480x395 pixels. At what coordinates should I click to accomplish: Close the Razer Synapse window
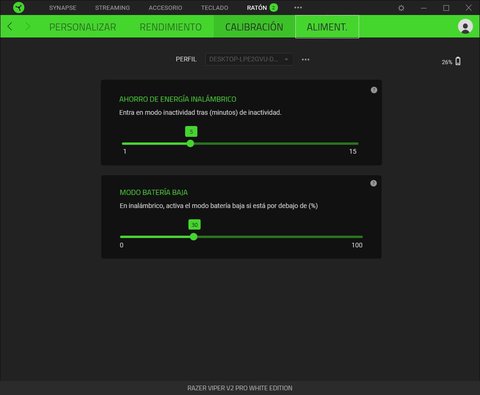[468, 8]
